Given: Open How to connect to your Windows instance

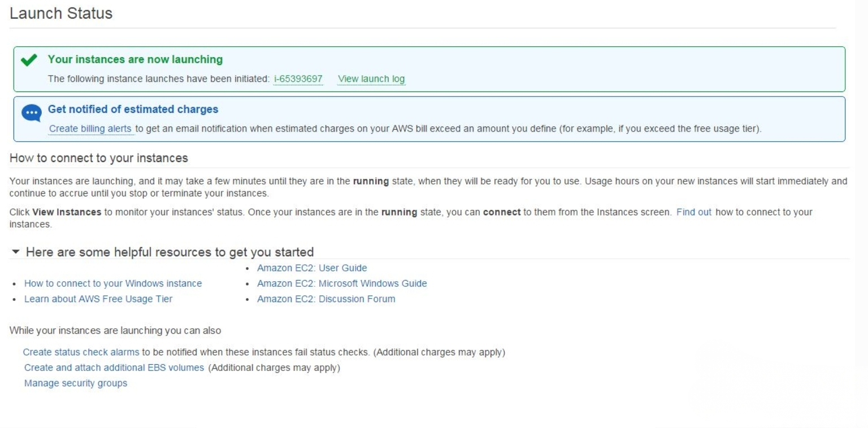Looking at the screenshot, I should (x=113, y=283).
